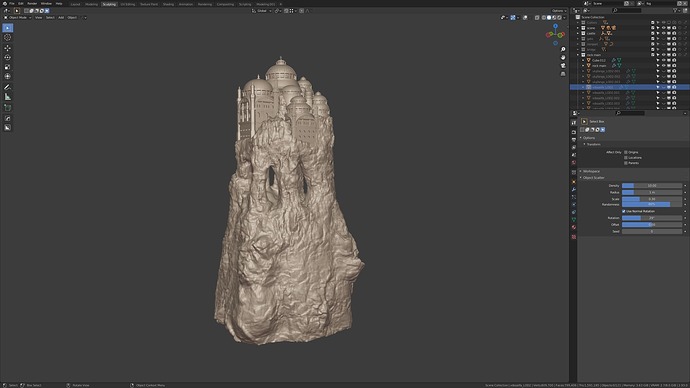Switch to the Modeling workspace tab
Image resolution: width=690 pixels, height=388 pixels.
pyautogui.click(x=92, y=4)
